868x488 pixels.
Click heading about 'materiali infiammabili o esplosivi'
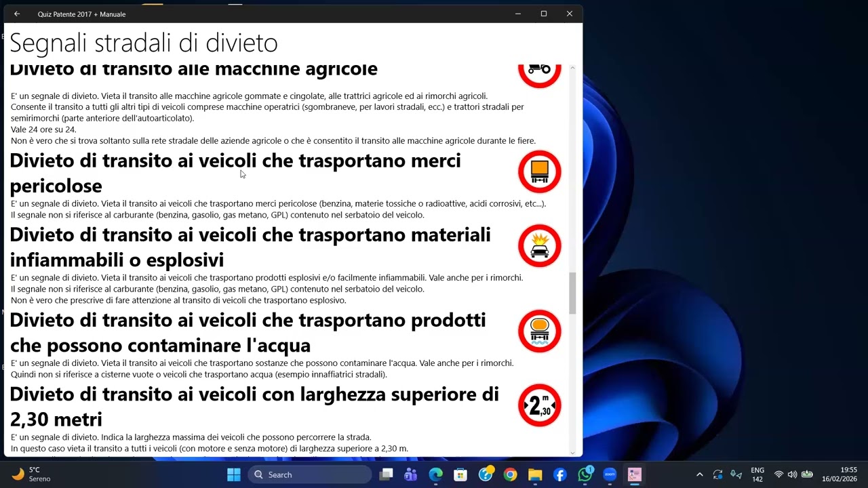point(250,247)
